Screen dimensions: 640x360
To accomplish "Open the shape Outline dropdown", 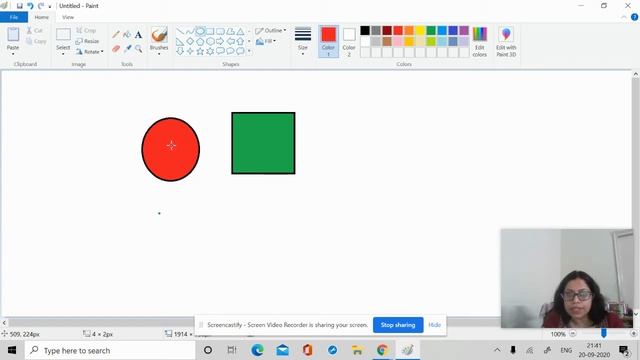I will (271, 31).
